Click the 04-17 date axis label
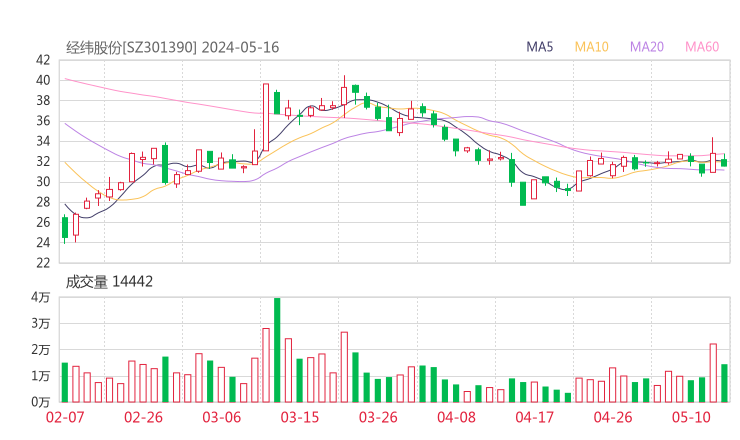 point(534,417)
